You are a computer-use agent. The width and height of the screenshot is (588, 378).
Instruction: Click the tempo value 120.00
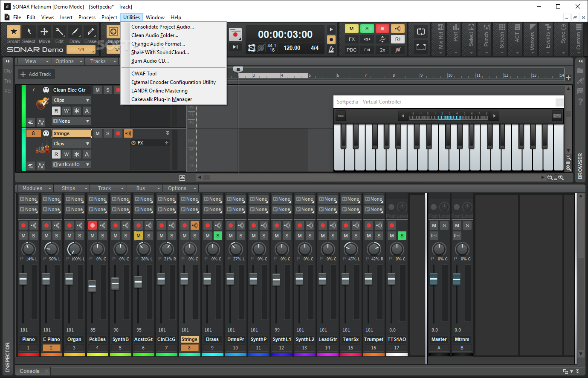point(292,48)
